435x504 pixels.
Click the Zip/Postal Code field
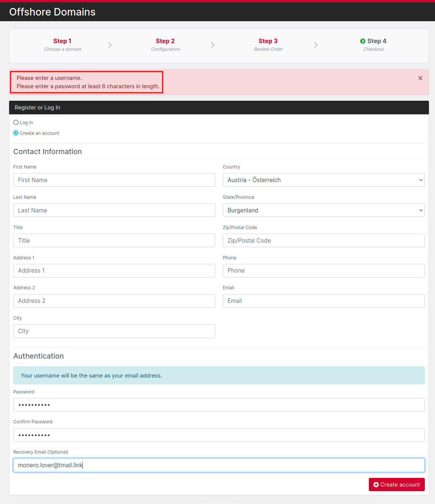point(323,240)
